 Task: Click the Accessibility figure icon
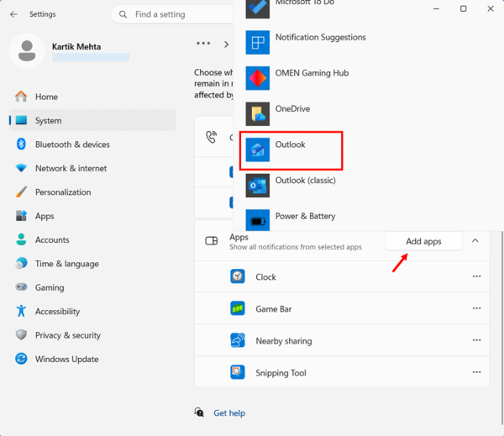[x=21, y=311]
